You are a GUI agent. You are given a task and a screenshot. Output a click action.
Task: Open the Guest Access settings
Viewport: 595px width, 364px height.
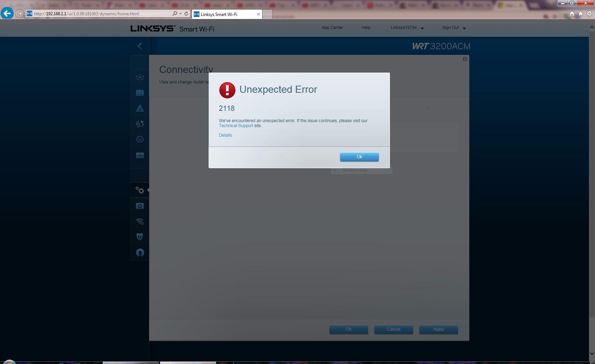click(x=140, y=93)
